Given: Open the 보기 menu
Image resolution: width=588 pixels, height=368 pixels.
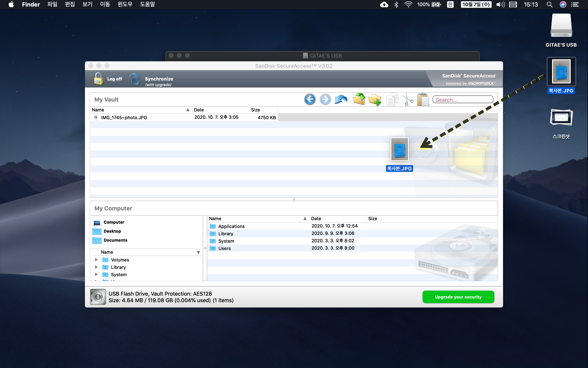Looking at the screenshot, I should [87, 4].
